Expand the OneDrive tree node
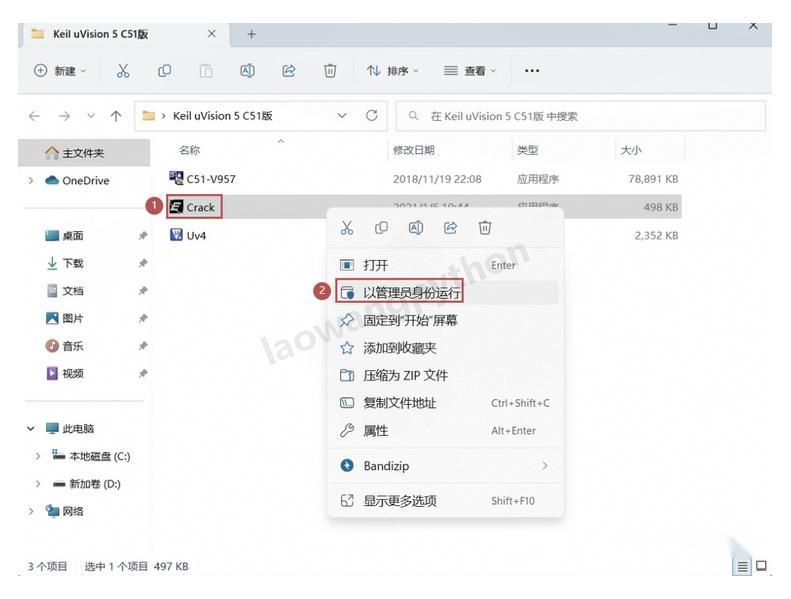The image size is (791, 599). pyautogui.click(x=31, y=180)
